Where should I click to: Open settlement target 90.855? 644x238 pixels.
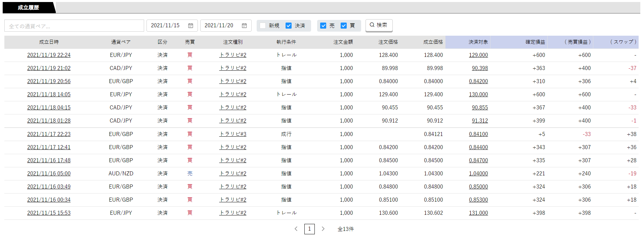pyautogui.click(x=480, y=107)
